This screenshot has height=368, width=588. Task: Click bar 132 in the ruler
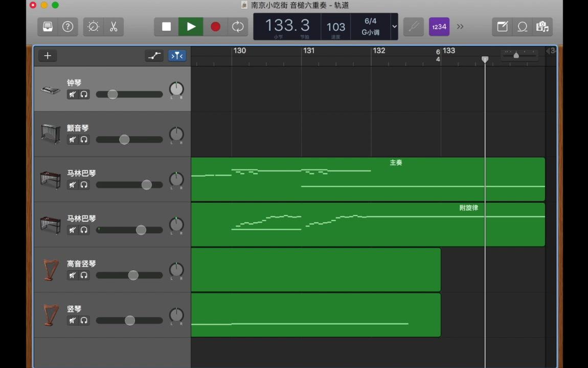tap(379, 51)
